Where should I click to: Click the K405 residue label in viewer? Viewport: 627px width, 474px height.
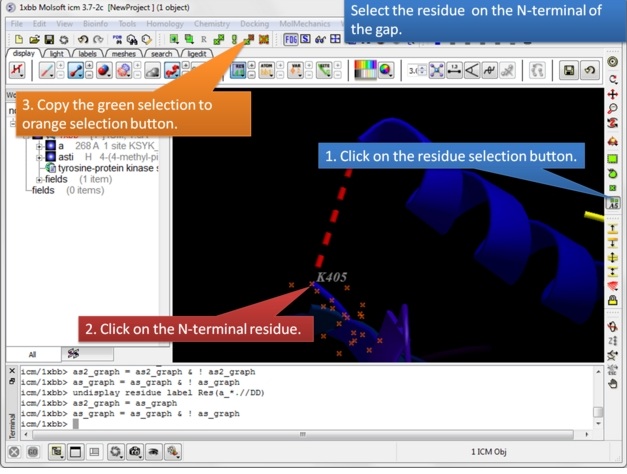pos(330,277)
